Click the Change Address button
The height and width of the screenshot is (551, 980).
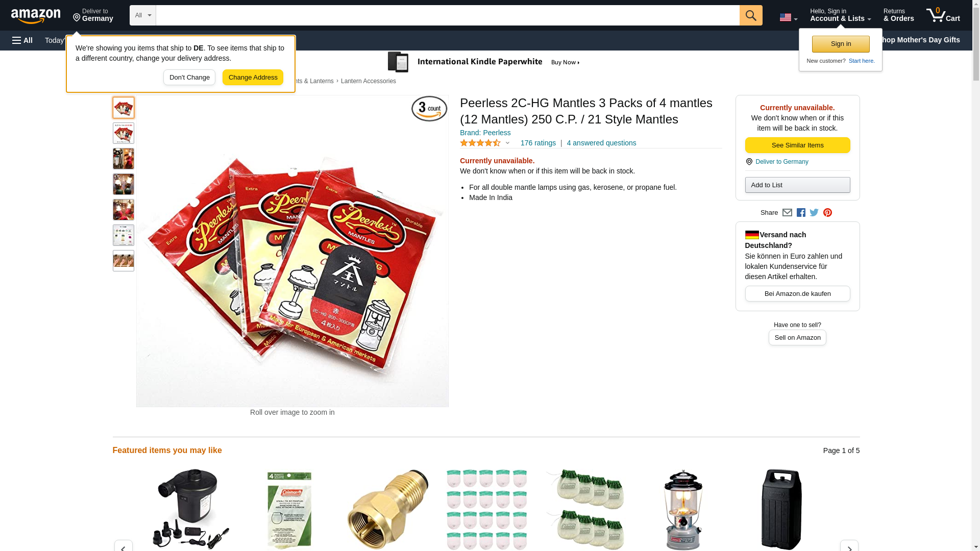253,78
